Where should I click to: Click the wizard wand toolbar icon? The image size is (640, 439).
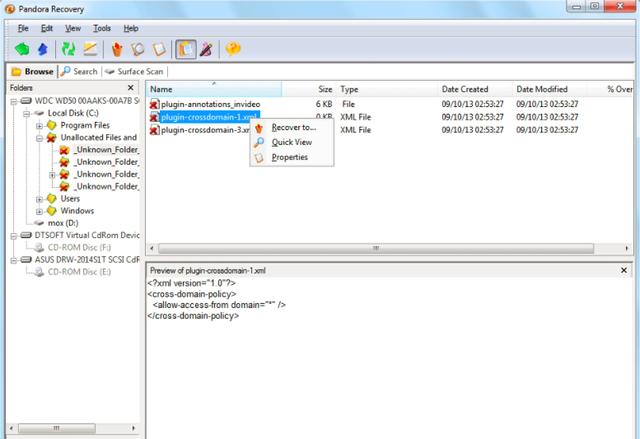tap(205, 49)
